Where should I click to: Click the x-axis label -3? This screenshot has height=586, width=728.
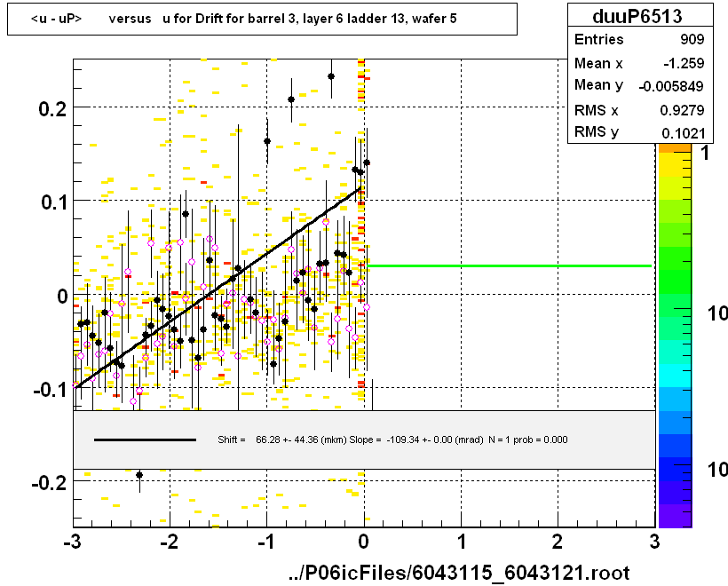click(73, 542)
